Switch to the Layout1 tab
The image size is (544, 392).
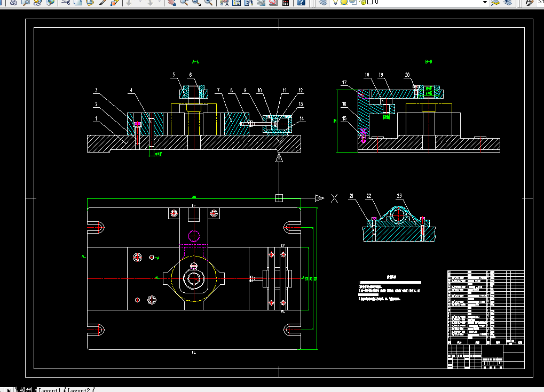[x=50, y=389]
